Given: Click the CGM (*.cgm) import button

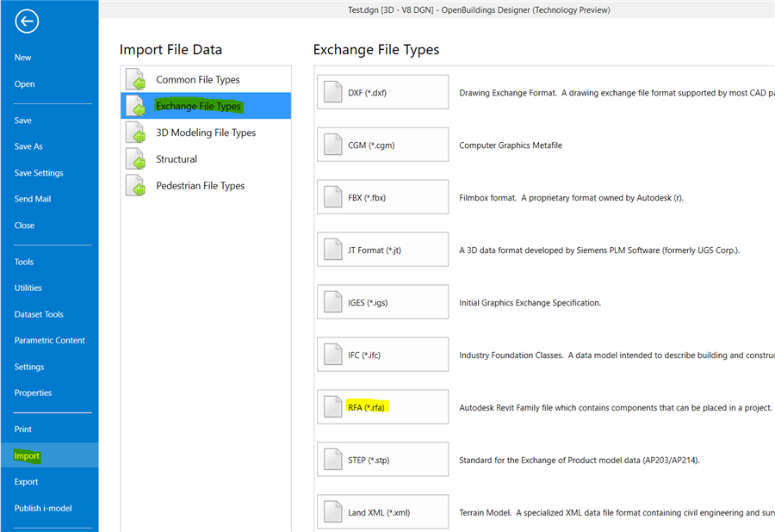Looking at the screenshot, I should click(x=382, y=145).
